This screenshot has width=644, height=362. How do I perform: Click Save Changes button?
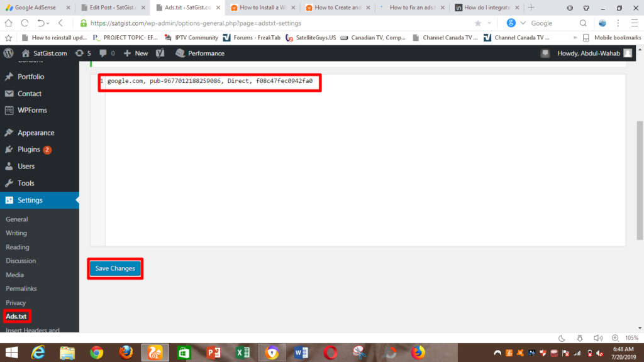point(115,268)
